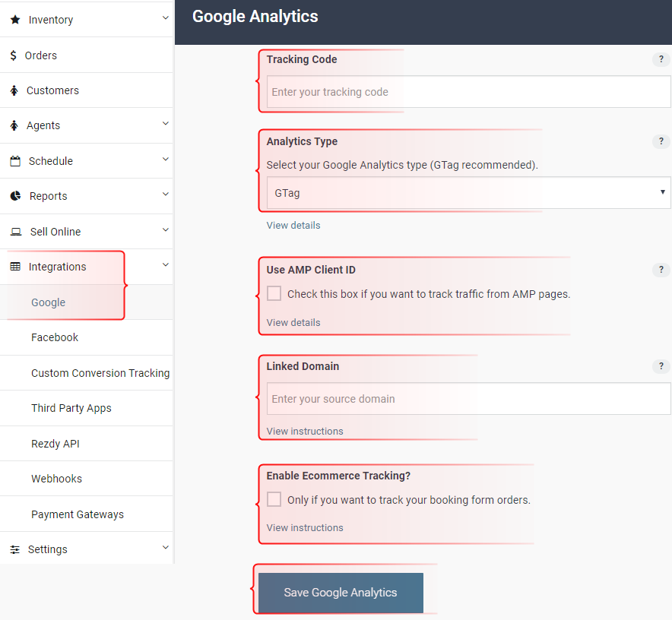
Task: Click the person icon beside Customers
Action: [x=14, y=90]
